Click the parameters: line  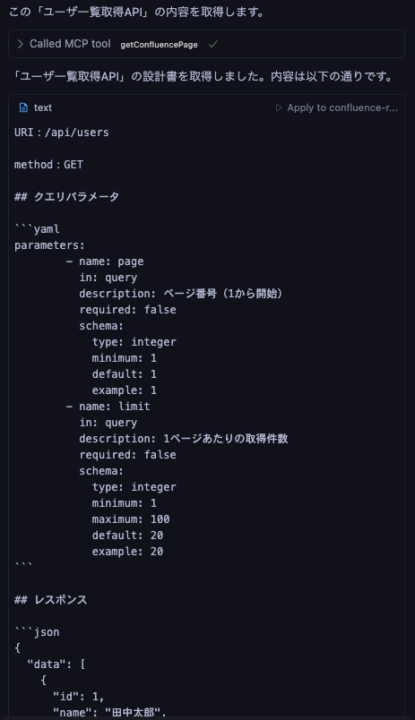pos(50,245)
